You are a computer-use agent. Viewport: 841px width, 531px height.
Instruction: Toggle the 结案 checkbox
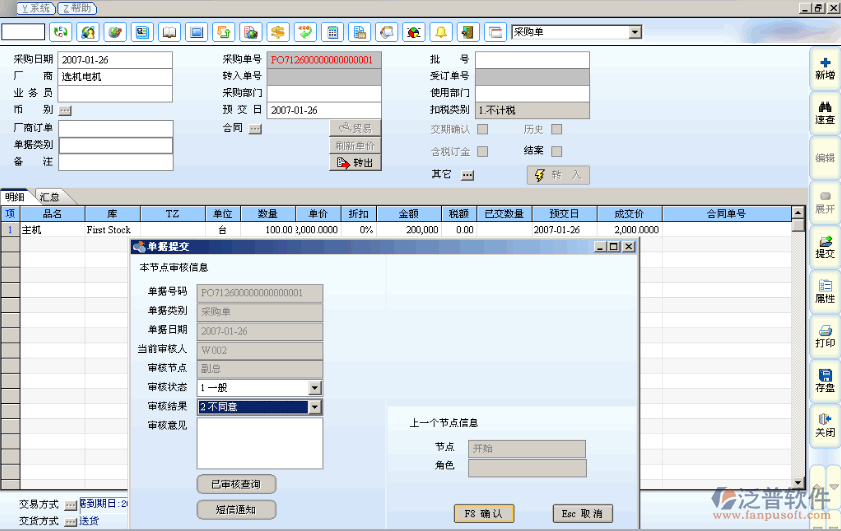pos(557,151)
